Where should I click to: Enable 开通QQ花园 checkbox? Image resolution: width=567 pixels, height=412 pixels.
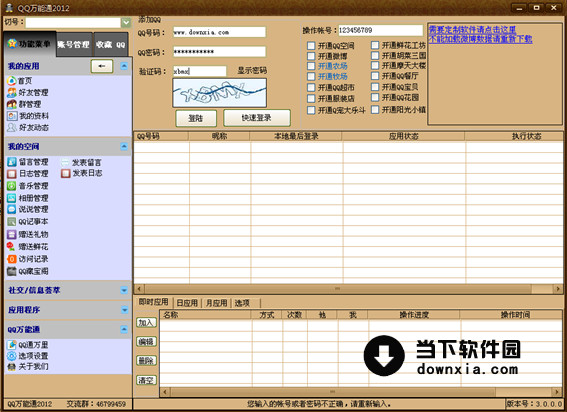click(x=375, y=97)
